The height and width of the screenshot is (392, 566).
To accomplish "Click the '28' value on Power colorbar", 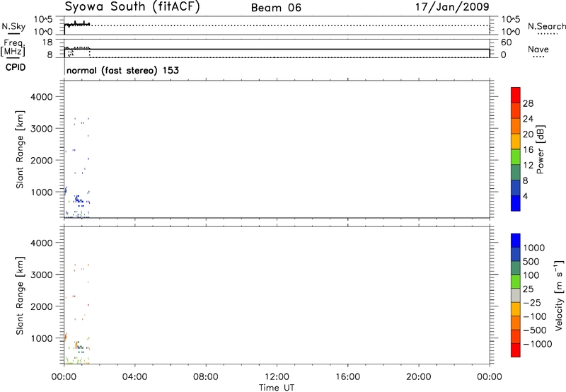I will [x=528, y=103].
